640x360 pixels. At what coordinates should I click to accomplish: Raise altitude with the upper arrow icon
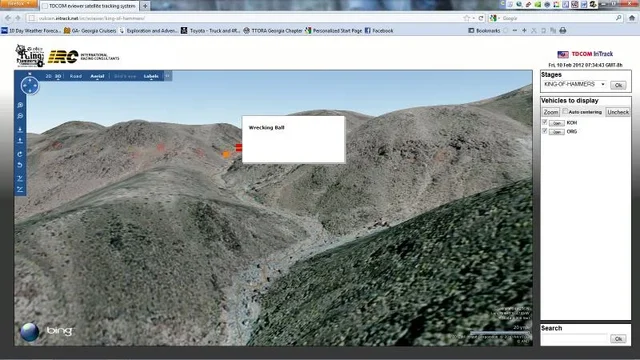coord(20,130)
